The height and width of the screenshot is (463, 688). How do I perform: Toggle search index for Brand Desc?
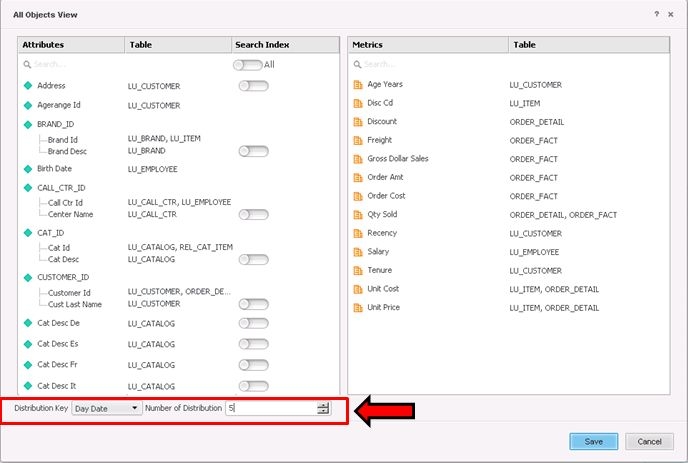[x=253, y=151]
